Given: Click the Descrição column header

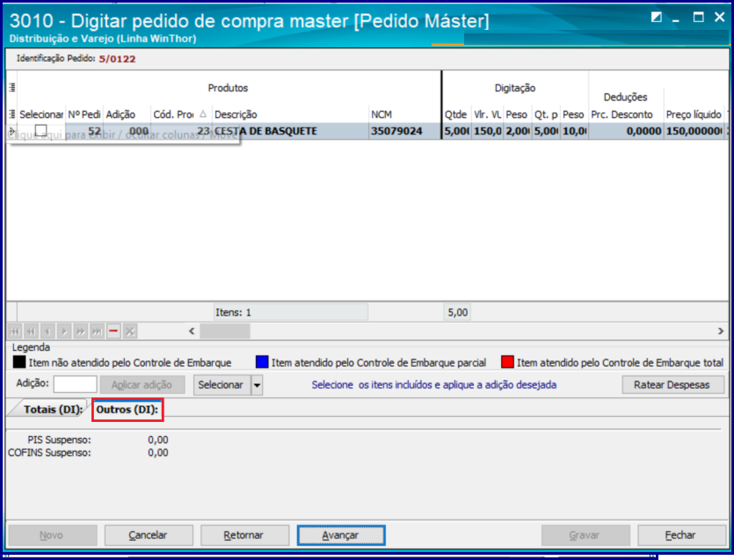Looking at the screenshot, I should coord(289,114).
